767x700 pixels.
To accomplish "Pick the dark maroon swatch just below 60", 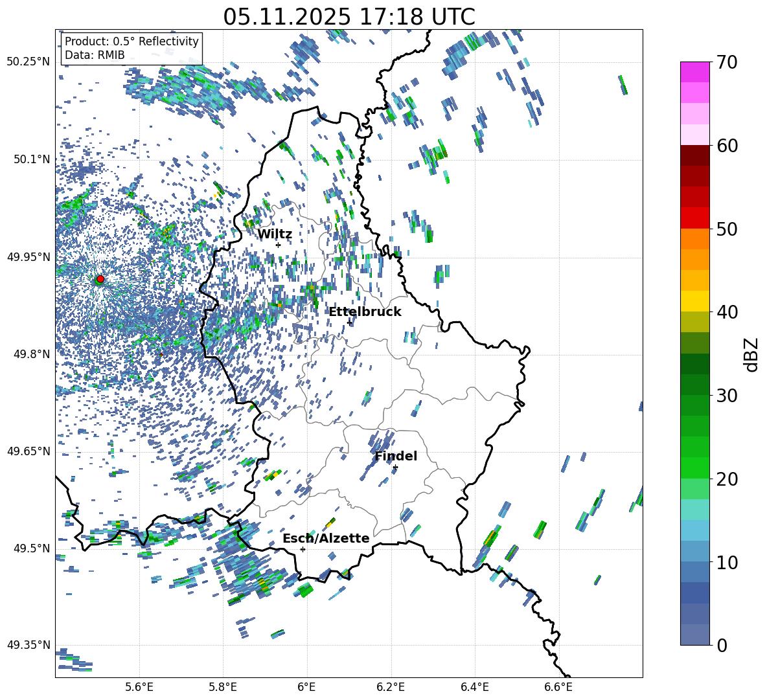I will tap(695, 155).
